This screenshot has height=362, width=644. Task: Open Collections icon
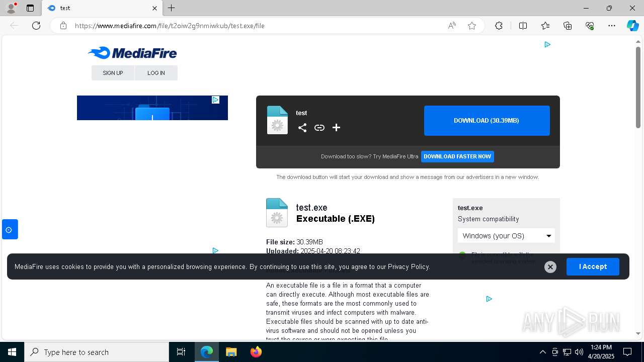568,26
